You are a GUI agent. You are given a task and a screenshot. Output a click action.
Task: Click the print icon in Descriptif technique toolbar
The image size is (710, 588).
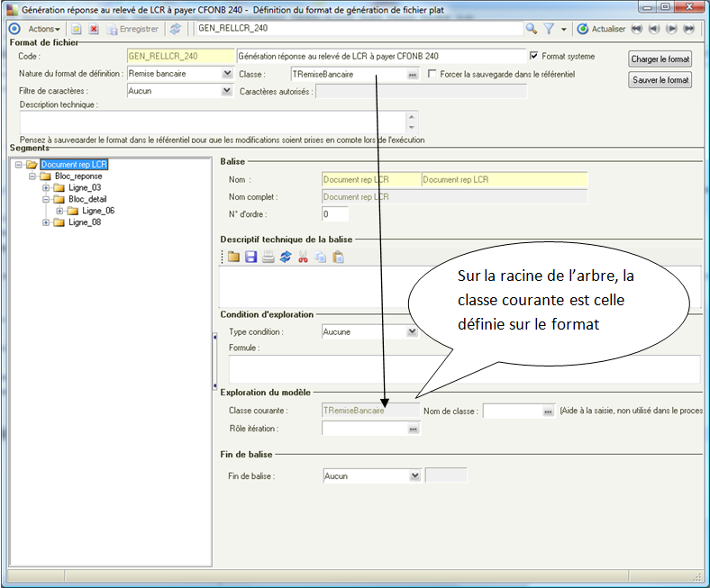(269, 258)
